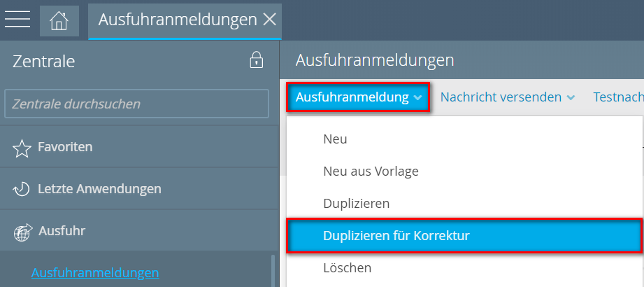
Task: Click the Ausfuhr globe icon
Action: click(x=22, y=231)
